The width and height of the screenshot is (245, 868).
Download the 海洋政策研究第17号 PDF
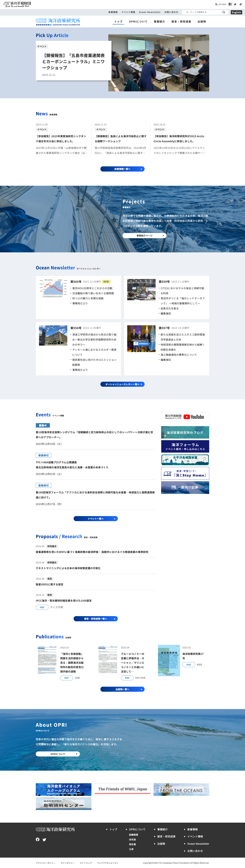[188, 664]
